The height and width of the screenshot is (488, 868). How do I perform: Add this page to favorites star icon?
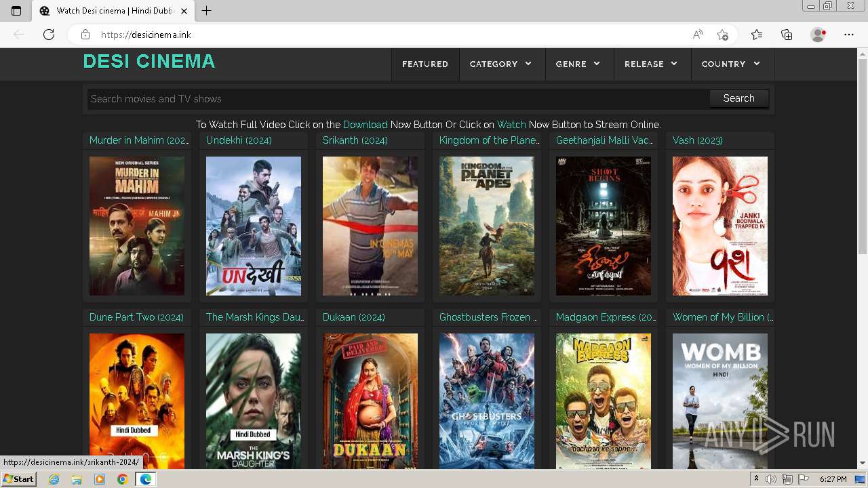722,35
